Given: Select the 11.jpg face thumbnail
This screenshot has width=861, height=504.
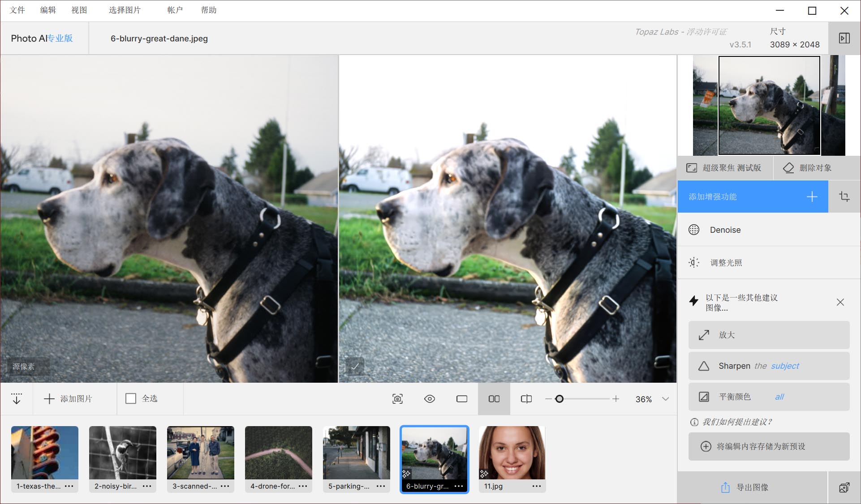Looking at the screenshot, I should pyautogui.click(x=512, y=453).
